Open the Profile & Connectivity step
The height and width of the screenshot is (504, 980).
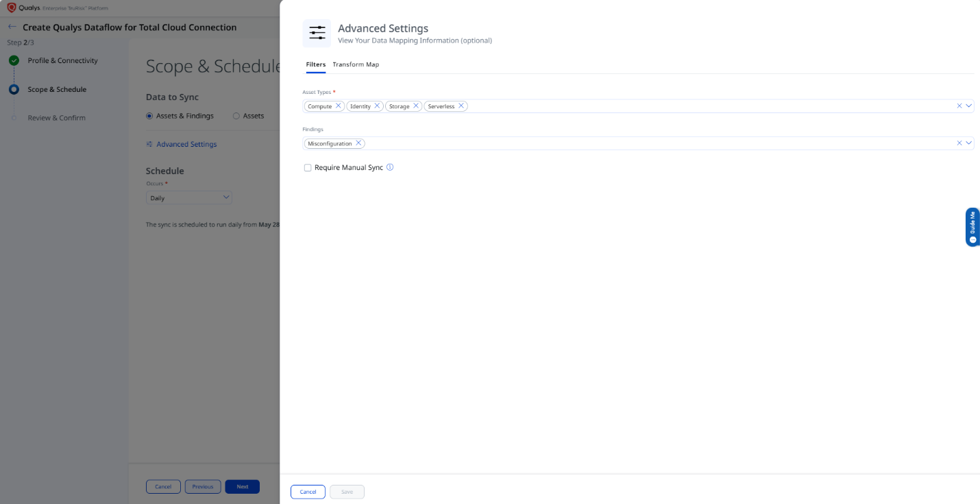(x=63, y=60)
